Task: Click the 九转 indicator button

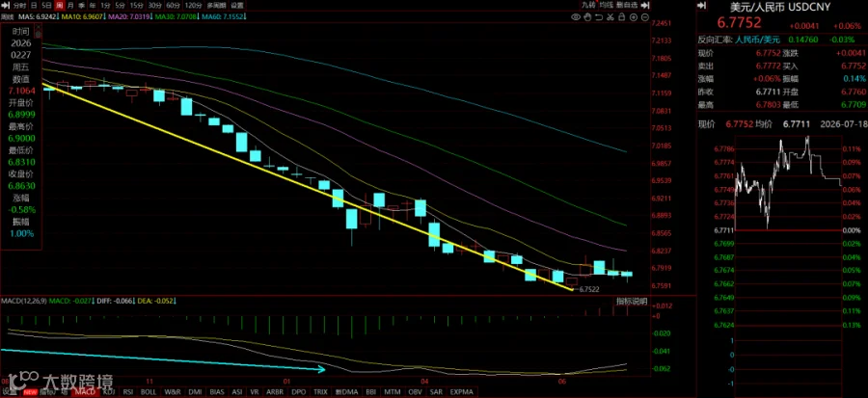Action: 588,5
